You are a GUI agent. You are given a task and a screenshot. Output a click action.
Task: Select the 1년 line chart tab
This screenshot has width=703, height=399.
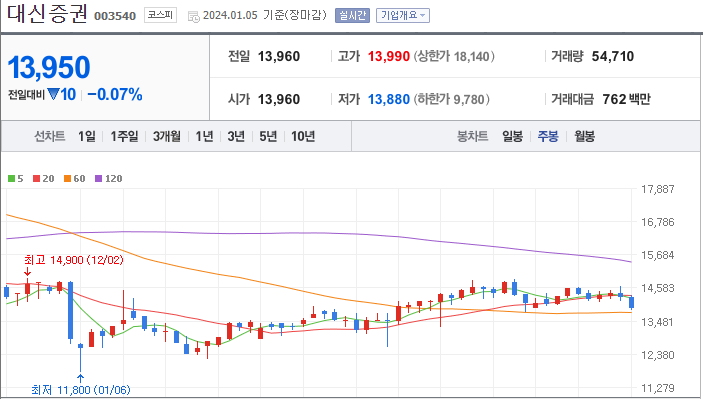pyautogui.click(x=204, y=136)
